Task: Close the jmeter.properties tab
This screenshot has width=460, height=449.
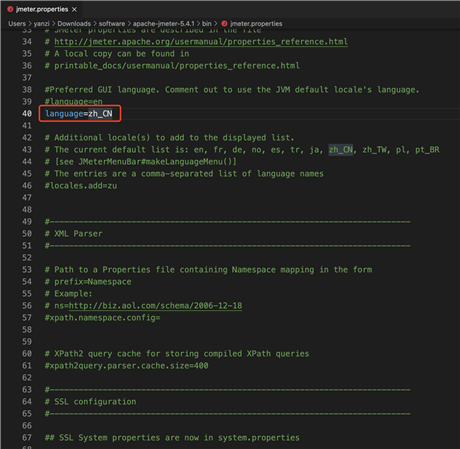Action: tap(74, 10)
